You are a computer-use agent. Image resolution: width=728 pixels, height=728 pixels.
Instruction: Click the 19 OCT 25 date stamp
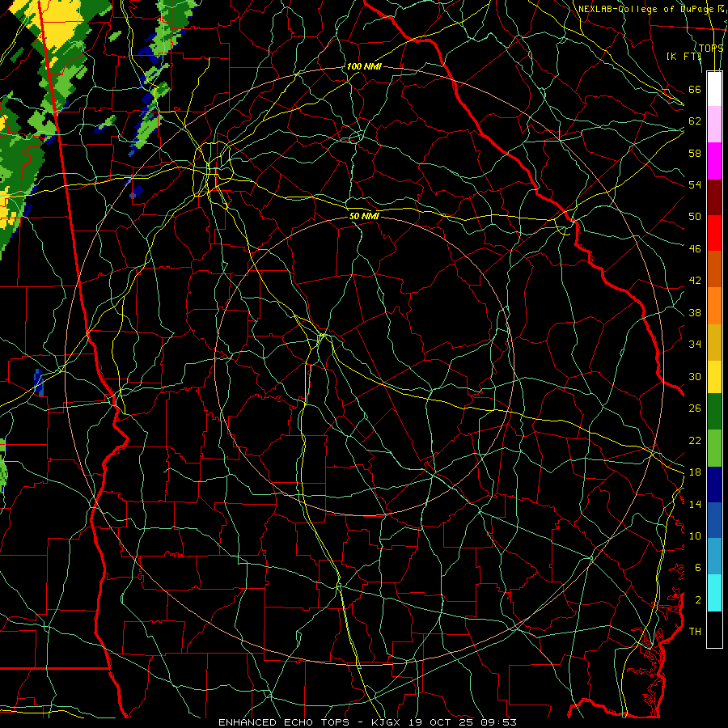tap(440, 722)
